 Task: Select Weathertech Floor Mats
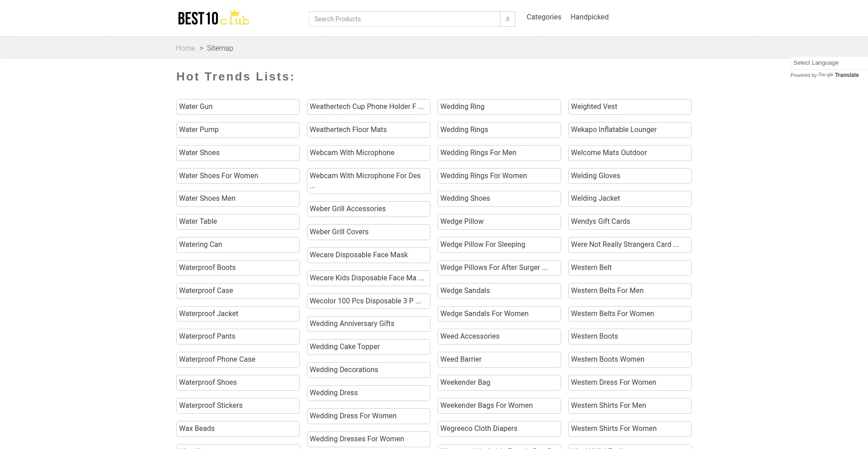[368, 130]
